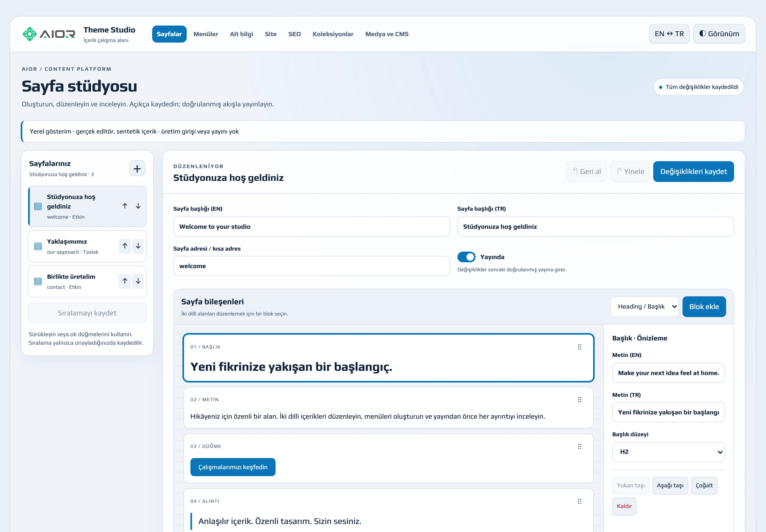Open the Heading / Başlık block type dropdown
Viewport: 766px width, 532px height.
[x=644, y=307]
